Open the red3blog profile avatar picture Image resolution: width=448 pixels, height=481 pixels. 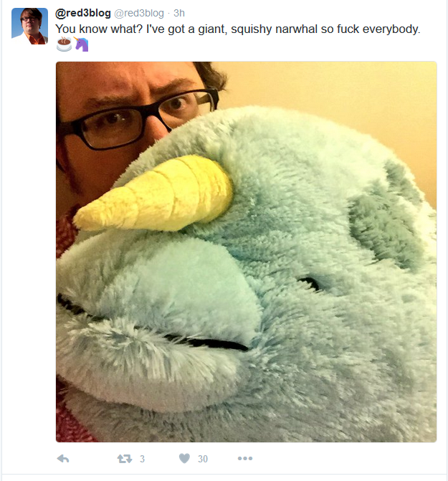[29, 27]
